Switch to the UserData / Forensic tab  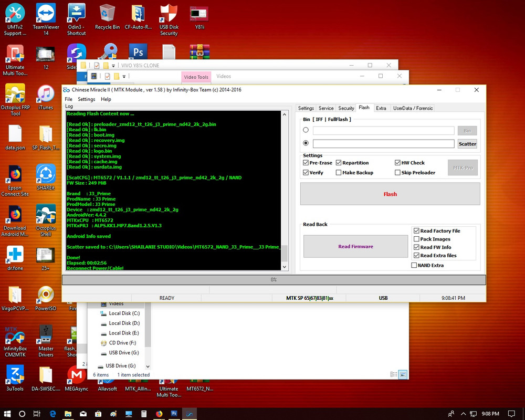[413, 108]
